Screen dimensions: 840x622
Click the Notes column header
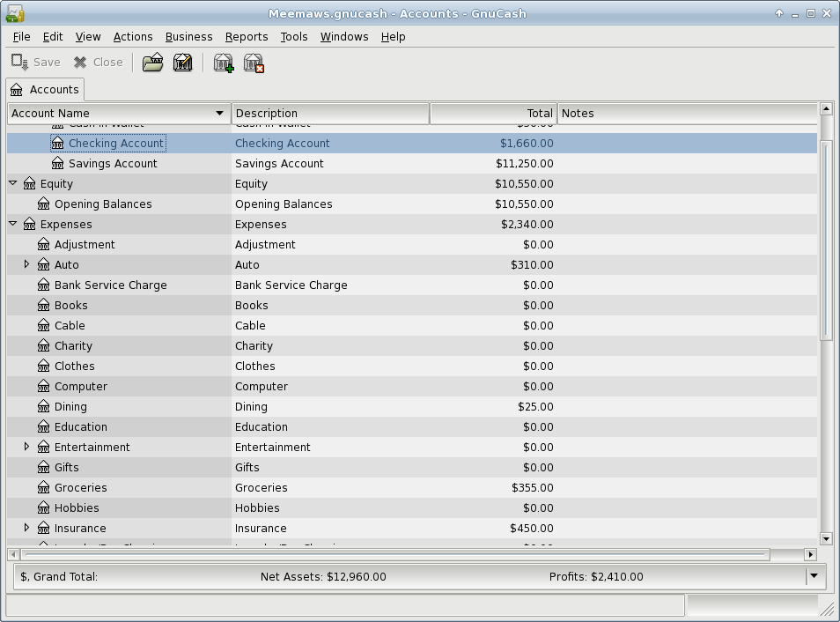pyautogui.click(x=688, y=113)
